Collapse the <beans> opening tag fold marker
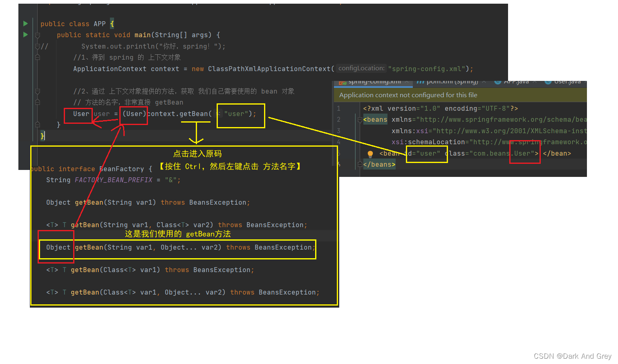The height and width of the screenshot is (364, 618). pyautogui.click(x=360, y=120)
